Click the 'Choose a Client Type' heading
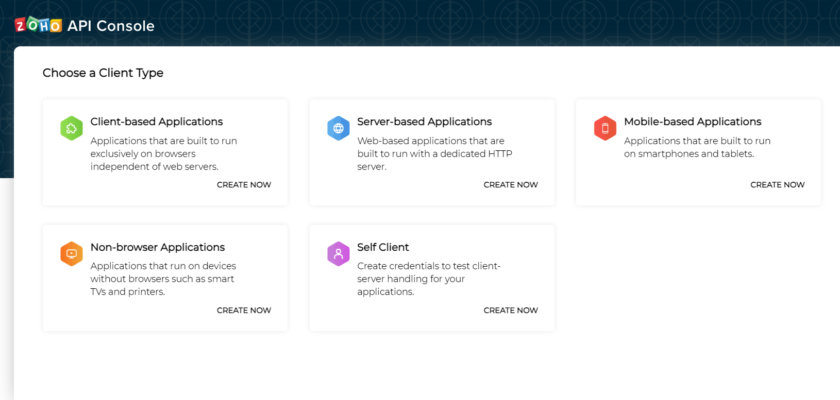Image resolution: width=840 pixels, height=400 pixels. tap(103, 73)
